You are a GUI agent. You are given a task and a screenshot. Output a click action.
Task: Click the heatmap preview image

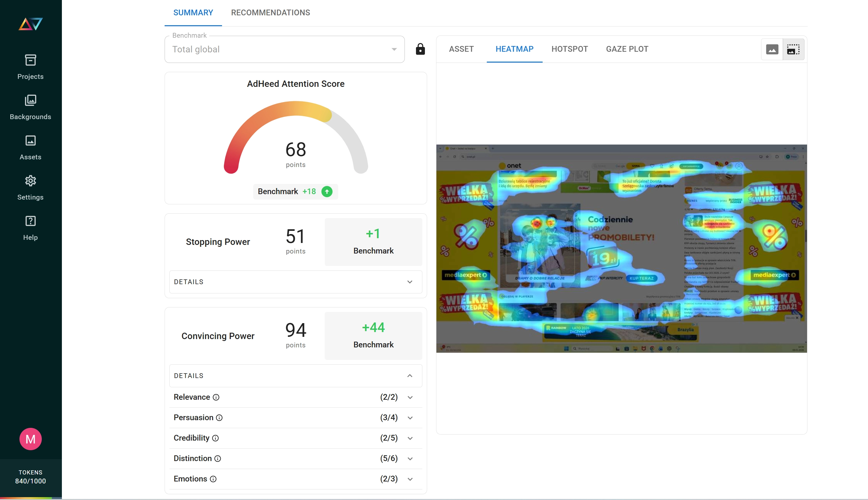tap(621, 248)
